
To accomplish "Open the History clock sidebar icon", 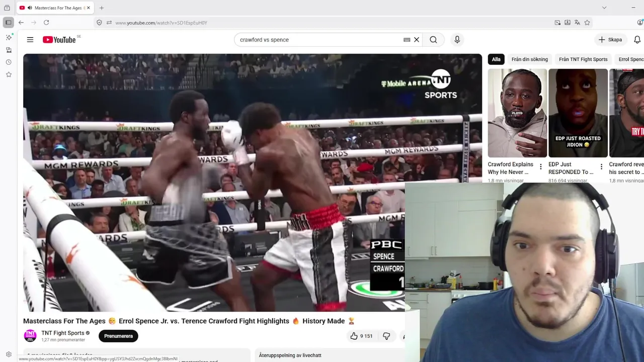I will 9,62.
